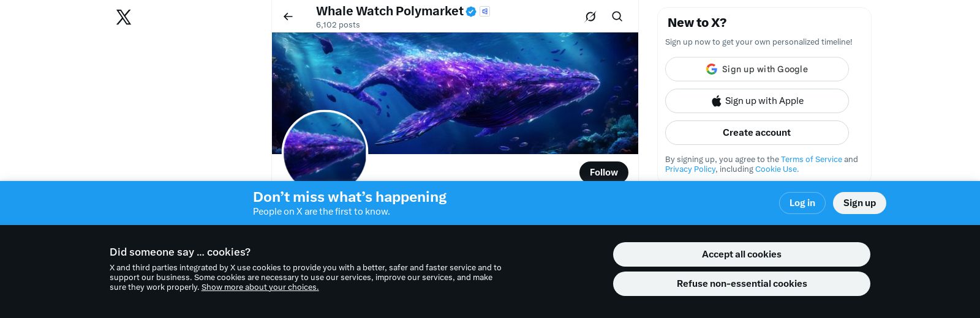Sign up with Google
The image size is (980, 318).
coord(756,69)
